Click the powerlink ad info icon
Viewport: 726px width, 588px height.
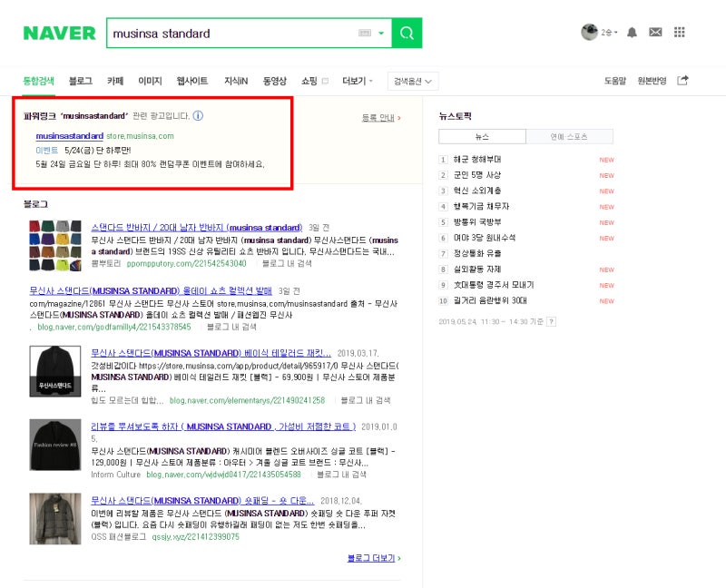click(x=198, y=116)
